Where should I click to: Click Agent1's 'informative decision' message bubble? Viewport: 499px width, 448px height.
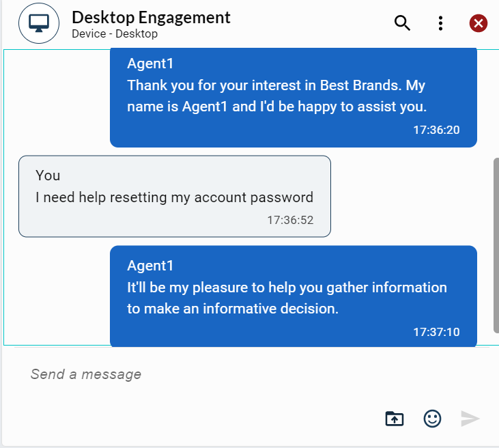click(293, 298)
